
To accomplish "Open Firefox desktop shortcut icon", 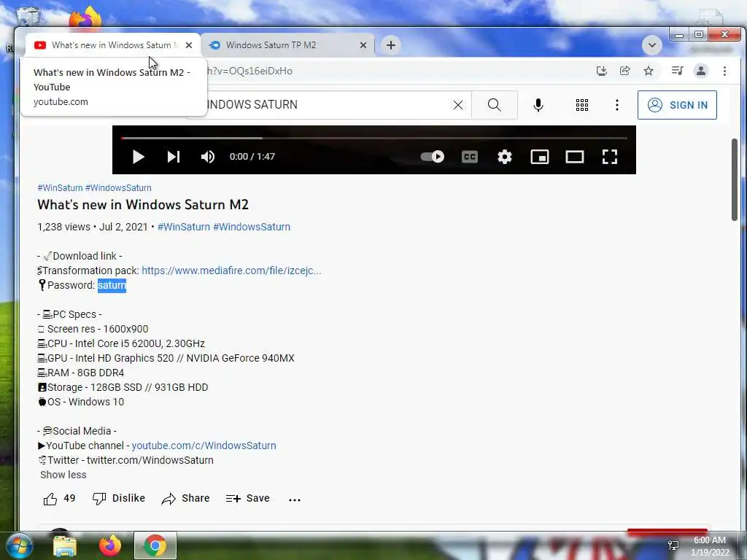I will [x=86, y=17].
